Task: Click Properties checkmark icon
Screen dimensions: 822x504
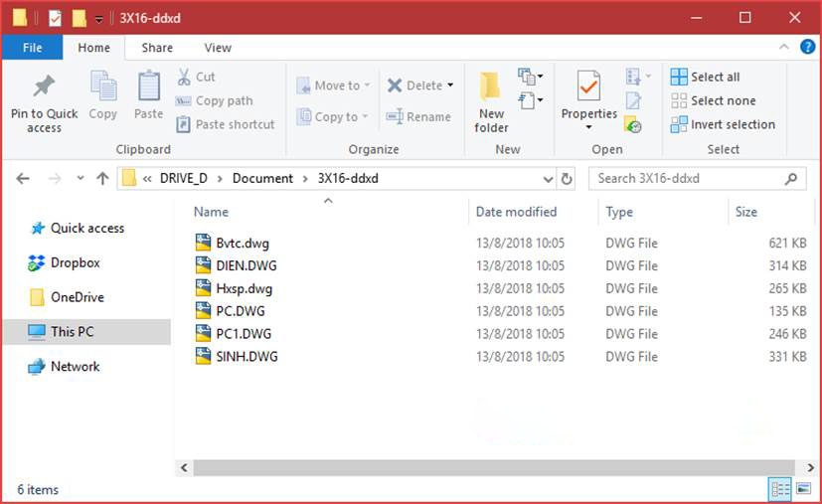Action: 588,86
